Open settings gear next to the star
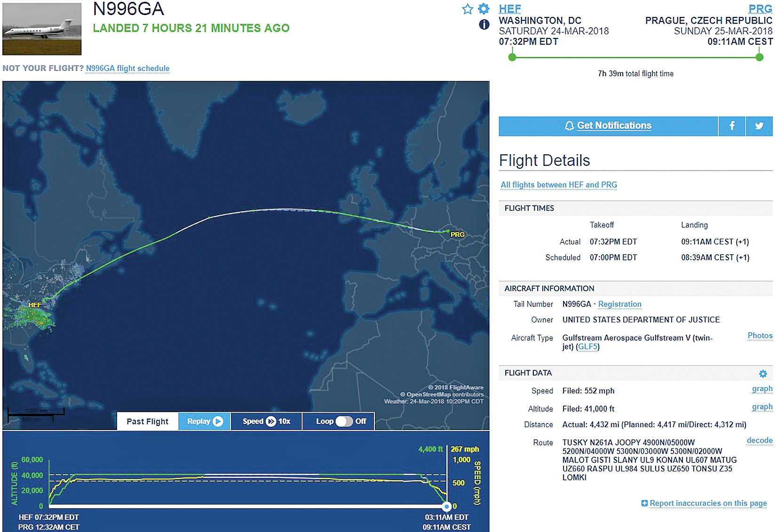 [484, 9]
